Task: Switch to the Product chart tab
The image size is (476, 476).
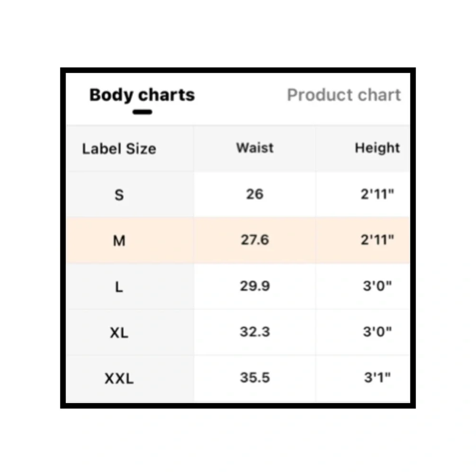Action: tap(344, 95)
